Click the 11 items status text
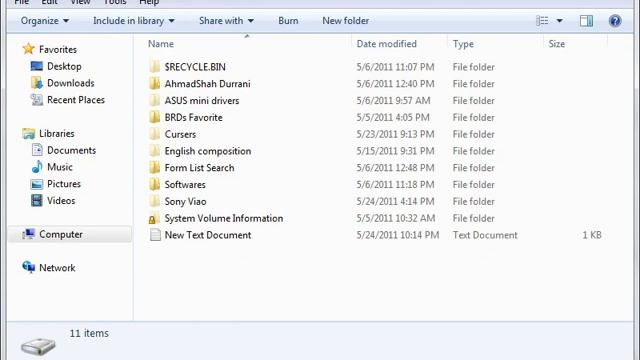The height and width of the screenshot is (360, 640). (89, 333)
